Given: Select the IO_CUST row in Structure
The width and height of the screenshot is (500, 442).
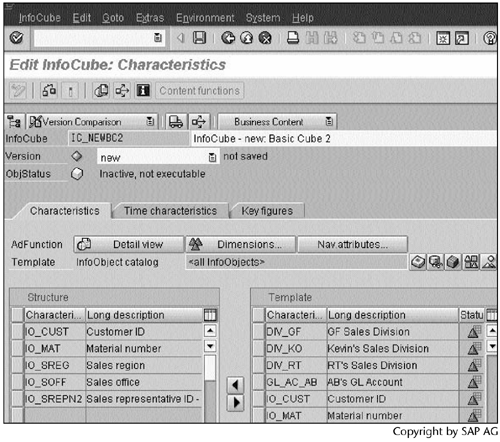Looking at the screenshot, I should coord(18,332).
